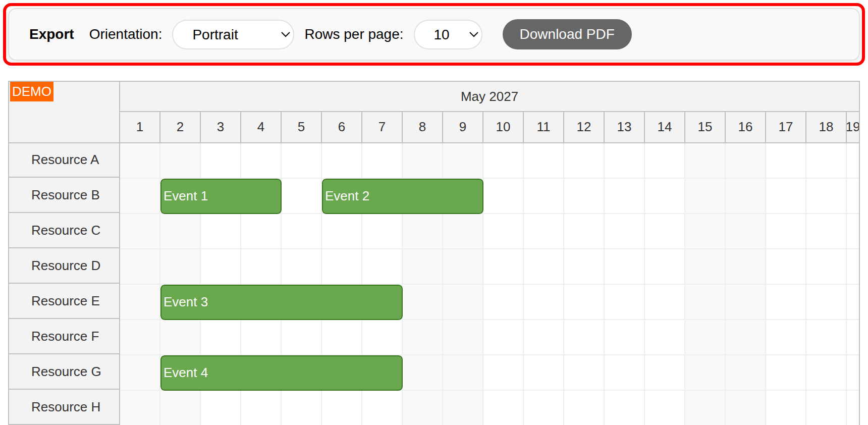Click day 2 column header
868x425 pixels.
pyautogui.click(x=180, y=127)
